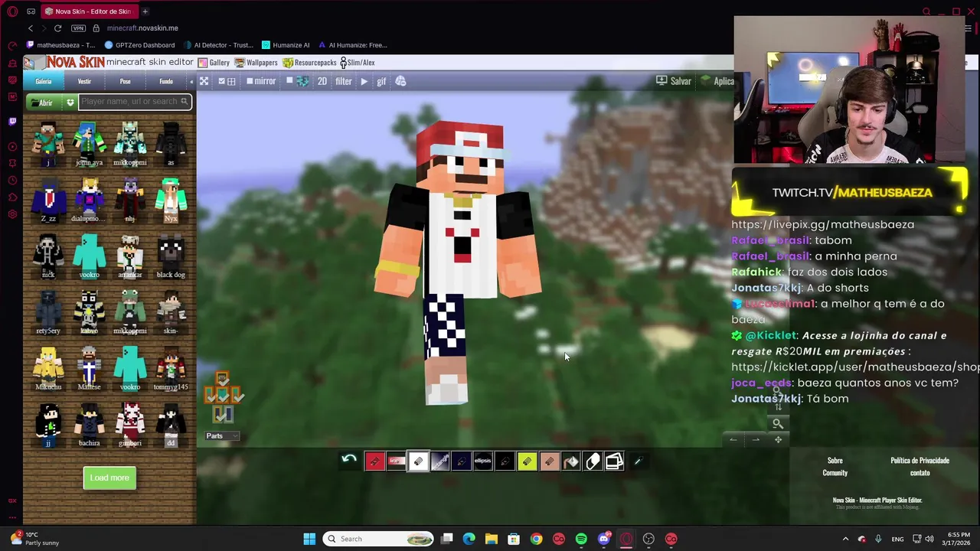The width and height of the screenshot is (980, 551).
Task: Click the play animation button
Action: tap(364, 81)
